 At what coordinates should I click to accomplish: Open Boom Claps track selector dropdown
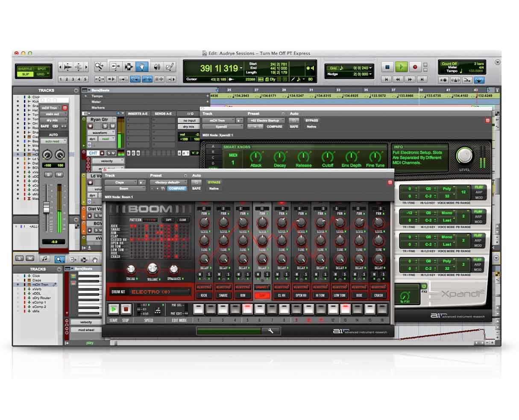[x=120, y=182]
